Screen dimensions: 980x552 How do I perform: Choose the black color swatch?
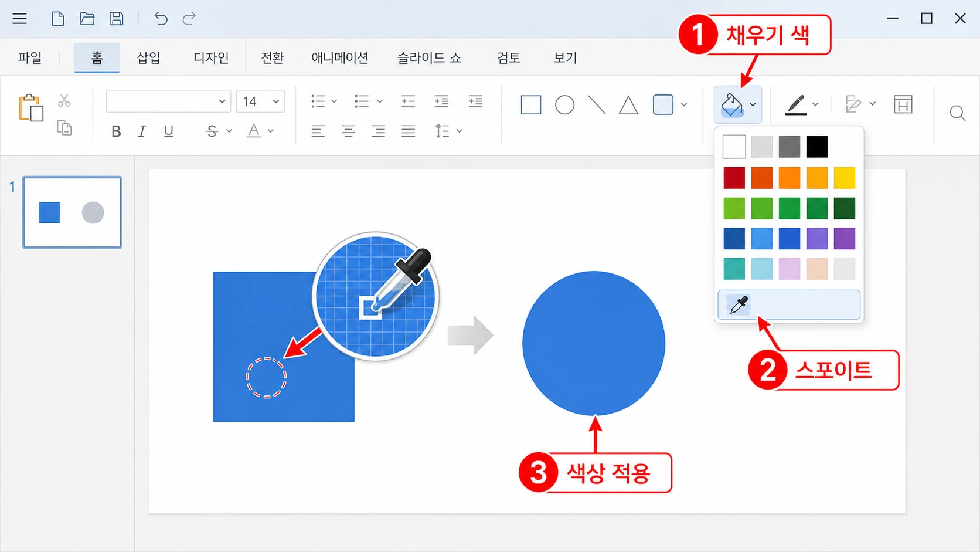point(817,147)
